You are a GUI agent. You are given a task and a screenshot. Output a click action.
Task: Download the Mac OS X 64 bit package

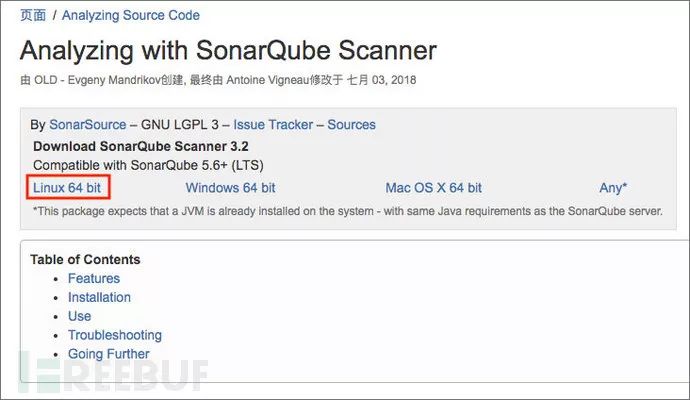coord(433,187)
